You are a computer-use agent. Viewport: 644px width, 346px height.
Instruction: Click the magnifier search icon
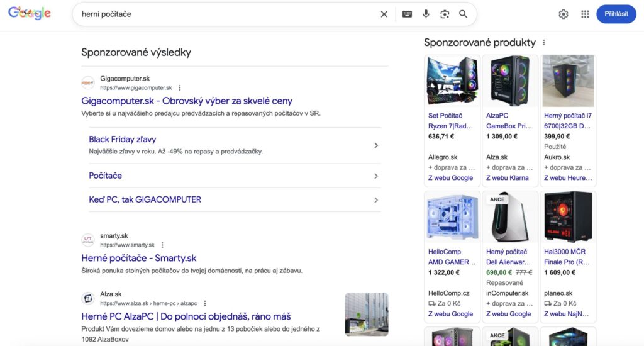tap(464, 14)
